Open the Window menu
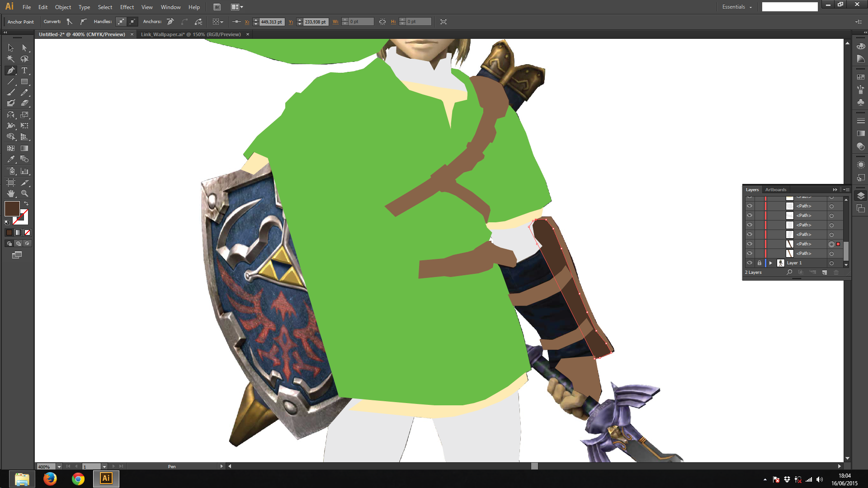868x488 pixels. click(170, 7)
